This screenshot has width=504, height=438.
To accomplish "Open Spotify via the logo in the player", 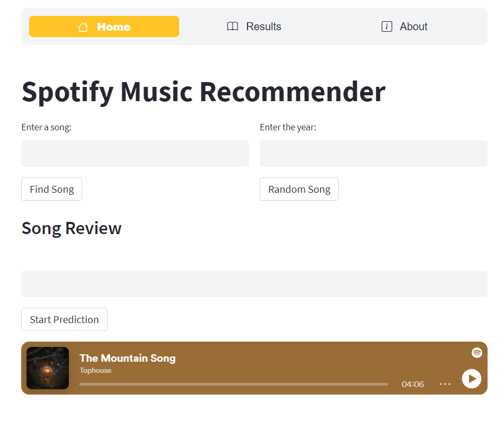I will click(476, 352).
